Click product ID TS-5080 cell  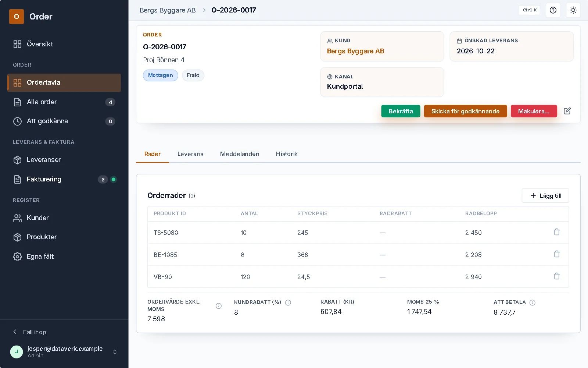coord(166,233)
